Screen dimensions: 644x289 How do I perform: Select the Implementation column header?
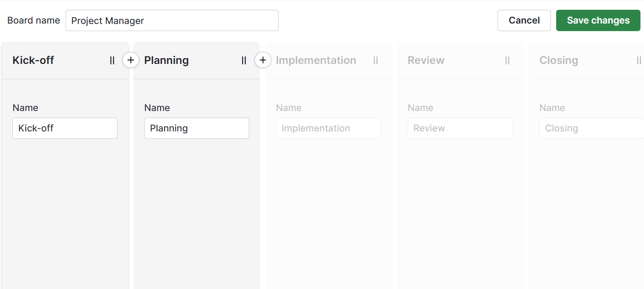(x=316, y=60)
